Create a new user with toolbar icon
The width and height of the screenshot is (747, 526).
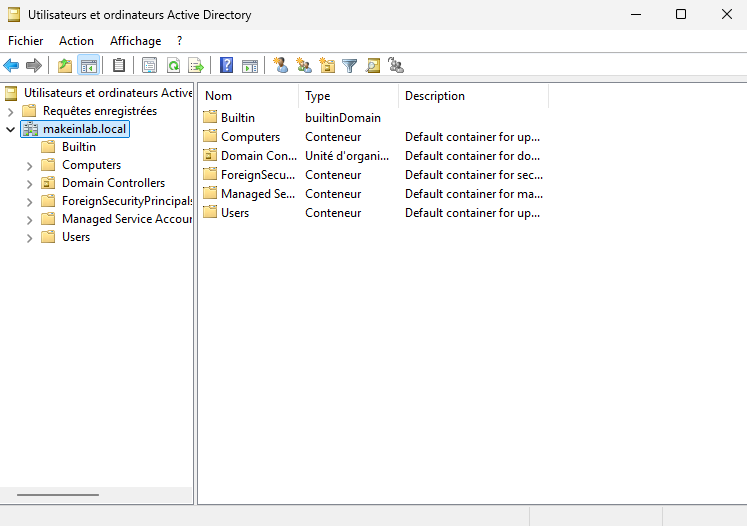(281, 66)
